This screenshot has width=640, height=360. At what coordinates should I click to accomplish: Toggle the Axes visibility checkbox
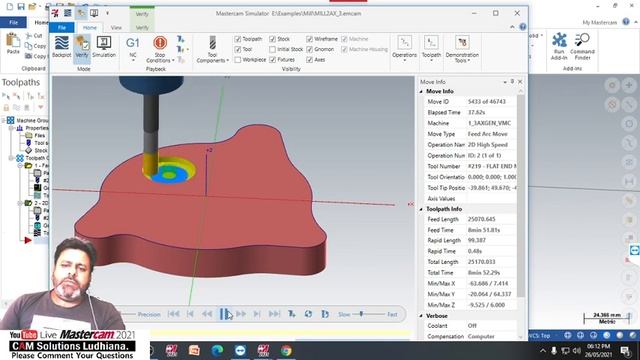[x=309, y=60]
